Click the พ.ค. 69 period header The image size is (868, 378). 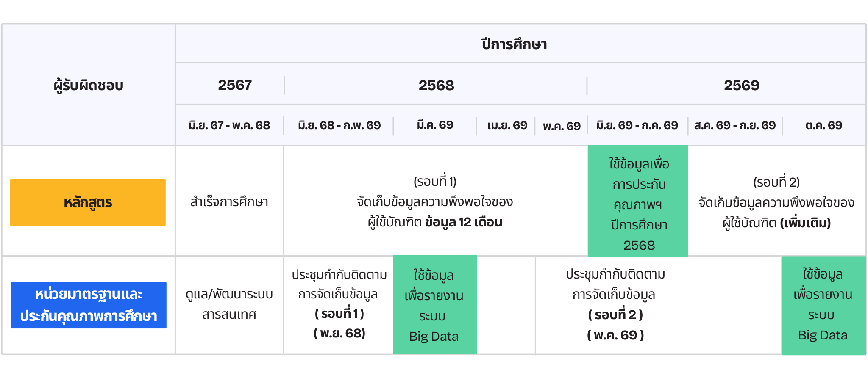562,126
